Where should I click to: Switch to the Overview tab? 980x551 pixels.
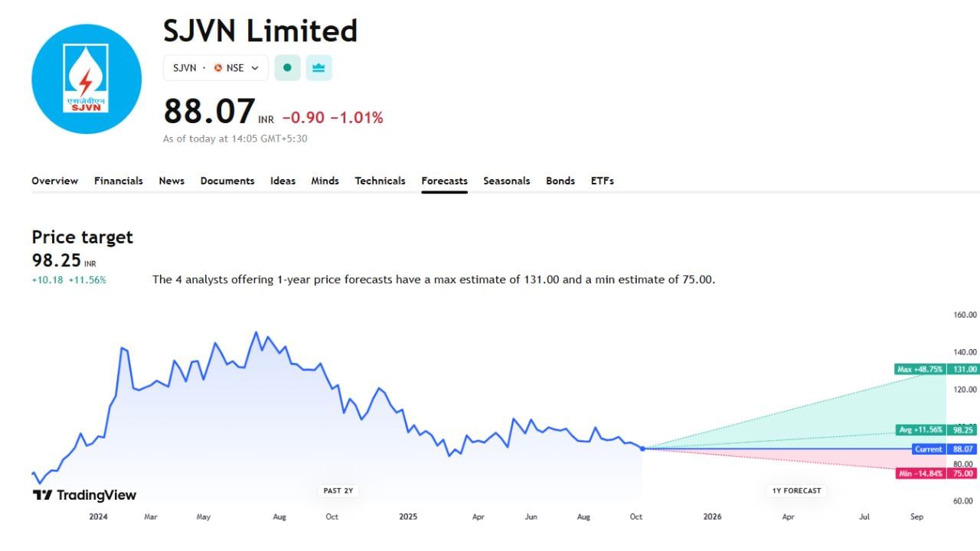point(54,181)
